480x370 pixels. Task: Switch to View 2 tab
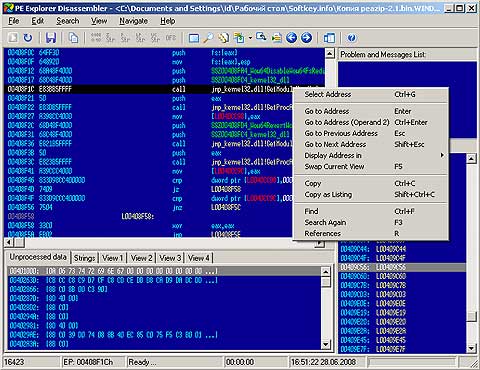tap(141, 258)
